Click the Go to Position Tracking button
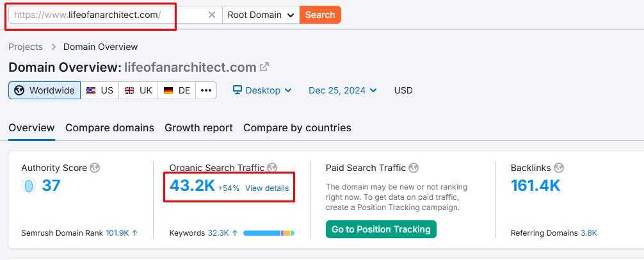 click(380, 229)
